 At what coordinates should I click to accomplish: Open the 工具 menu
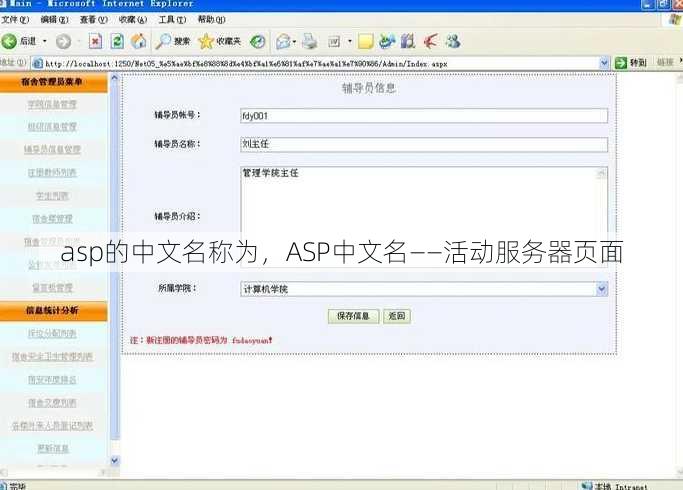172,20
